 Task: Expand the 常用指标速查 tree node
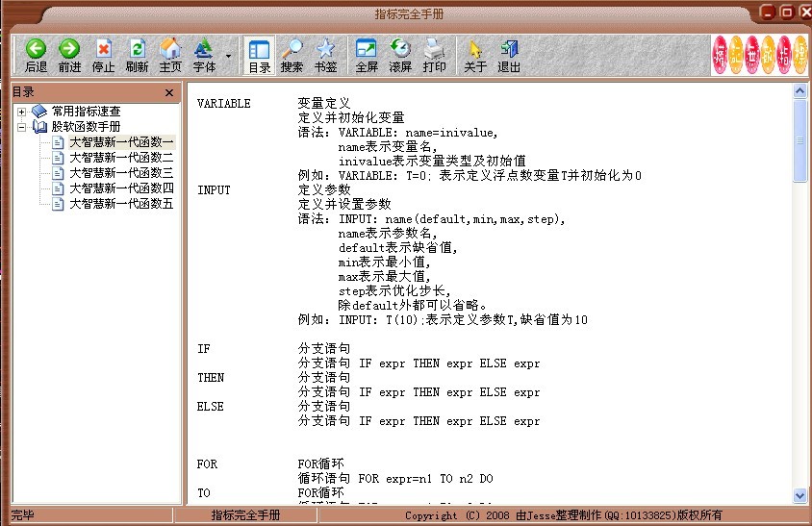tap(21, 112)
